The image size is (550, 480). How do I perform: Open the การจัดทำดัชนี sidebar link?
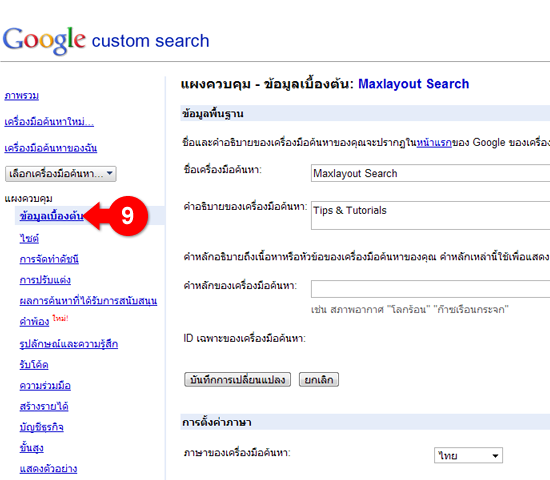pos(49,259)
